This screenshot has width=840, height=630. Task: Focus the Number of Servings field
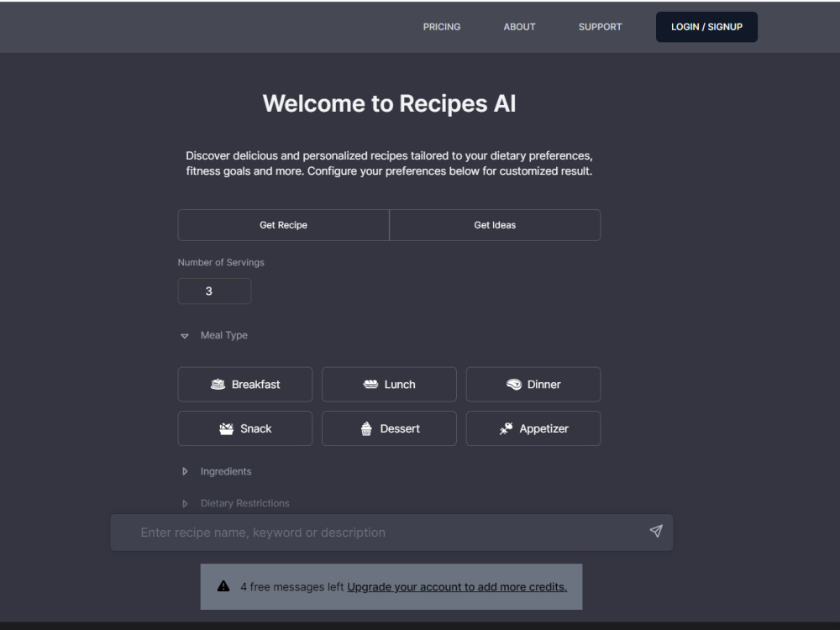[214, 291]
